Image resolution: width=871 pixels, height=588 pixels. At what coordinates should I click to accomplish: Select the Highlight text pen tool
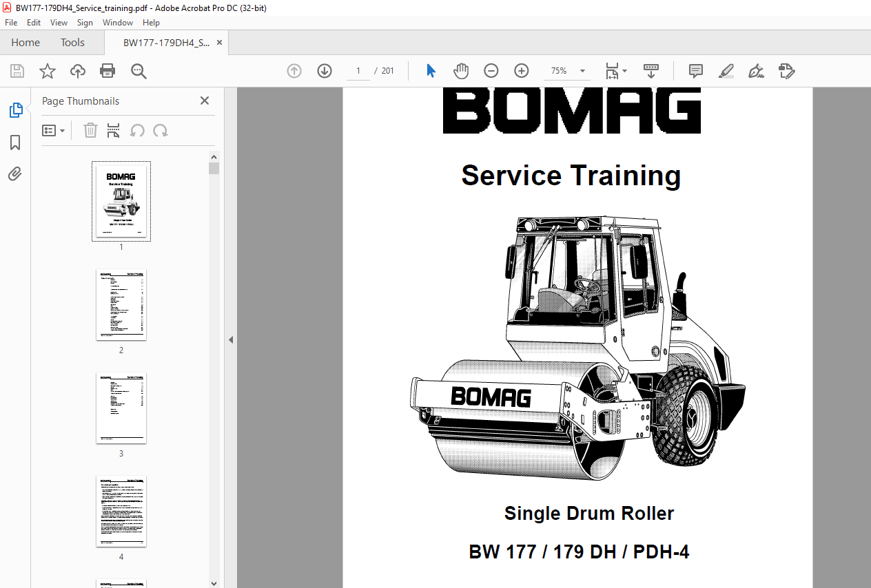tap(726, 71)
